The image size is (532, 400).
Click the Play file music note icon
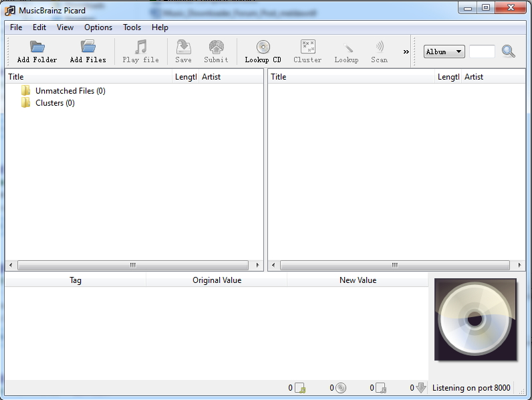(x=140, y=47)
